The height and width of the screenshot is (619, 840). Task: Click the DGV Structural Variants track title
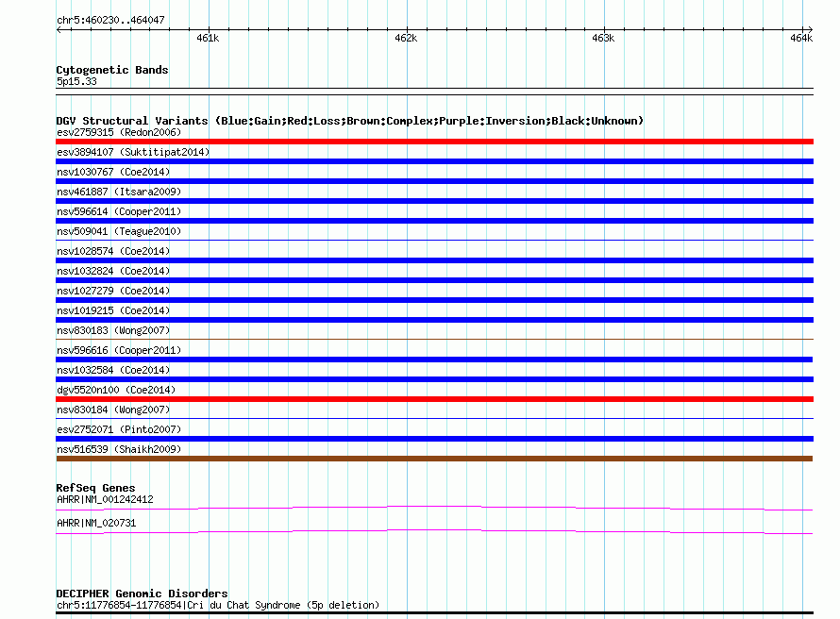pos(350,121)
